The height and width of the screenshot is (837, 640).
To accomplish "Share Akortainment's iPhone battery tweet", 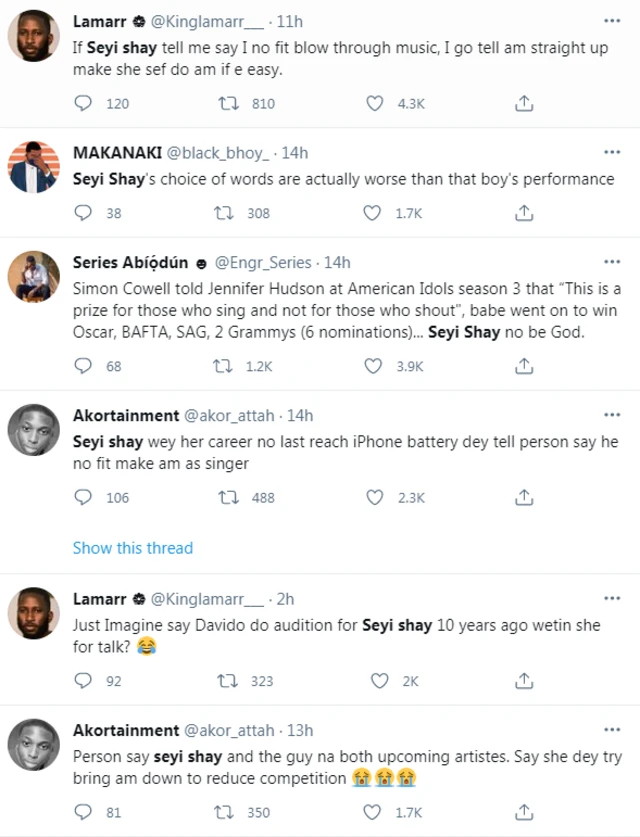I will click(x=523, y=497).
